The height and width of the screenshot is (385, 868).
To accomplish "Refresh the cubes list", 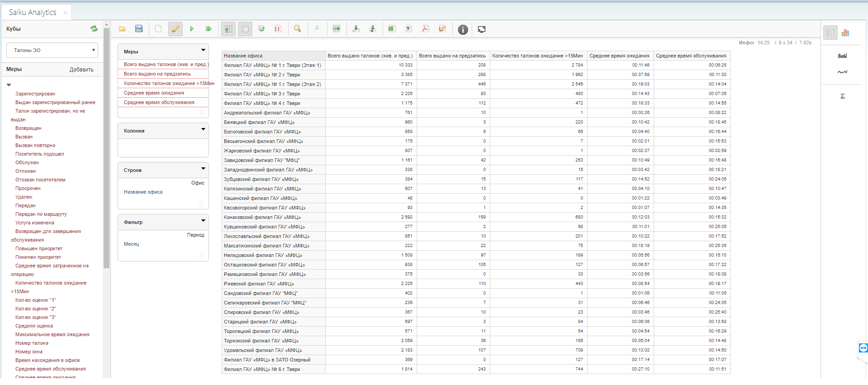I will pos(94,29).
